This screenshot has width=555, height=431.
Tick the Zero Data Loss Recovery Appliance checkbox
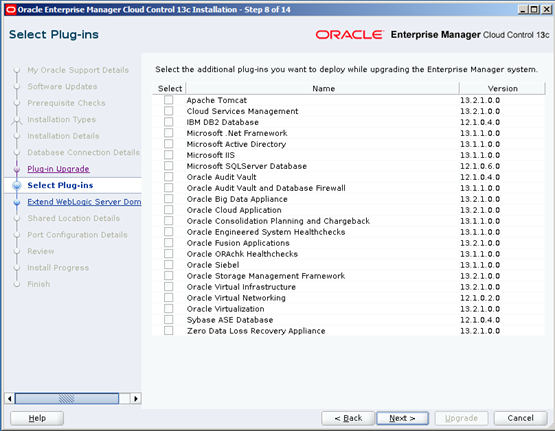168,331
